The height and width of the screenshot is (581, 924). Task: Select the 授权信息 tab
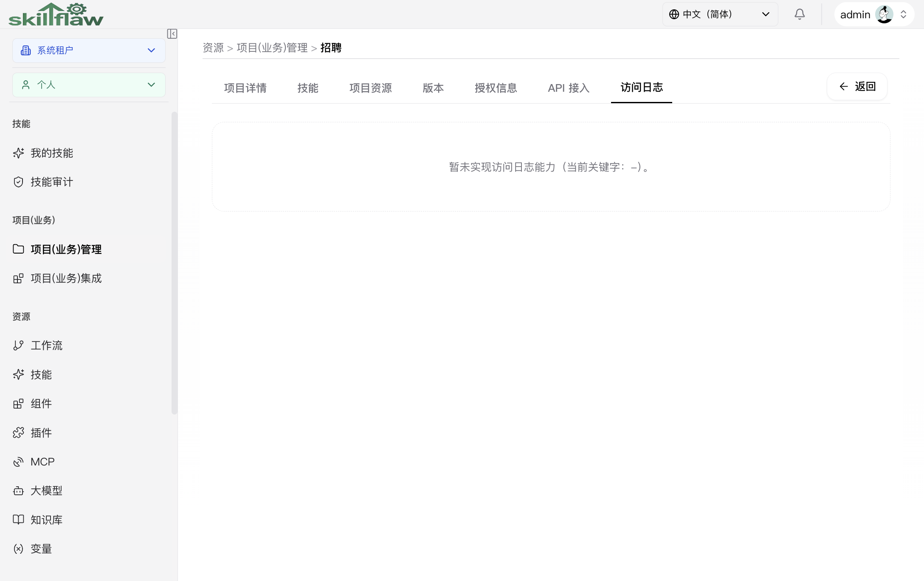(496, 88)
